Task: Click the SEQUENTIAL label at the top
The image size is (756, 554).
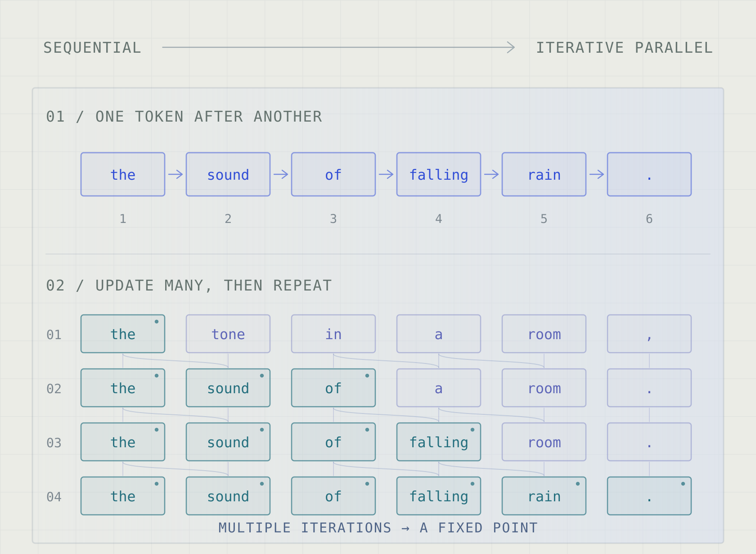Action: coord(92,48)
